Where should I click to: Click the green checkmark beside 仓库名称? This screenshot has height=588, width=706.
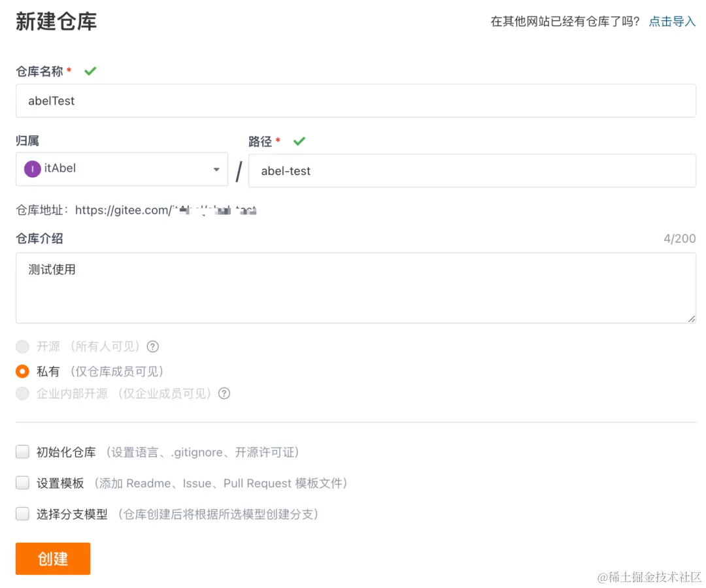90,71
